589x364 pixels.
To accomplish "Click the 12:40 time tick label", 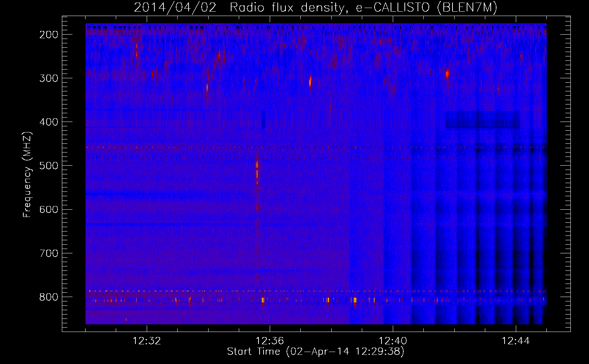I will pos(393,341).
